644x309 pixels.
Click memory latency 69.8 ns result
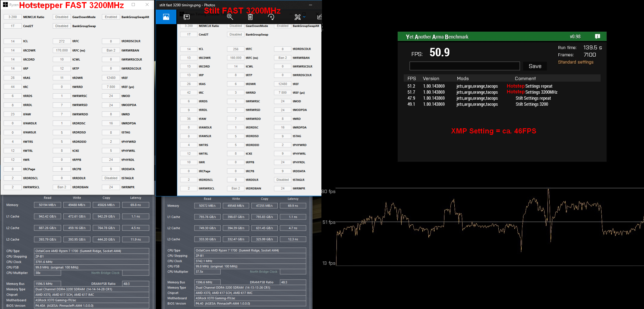(136, 205)
